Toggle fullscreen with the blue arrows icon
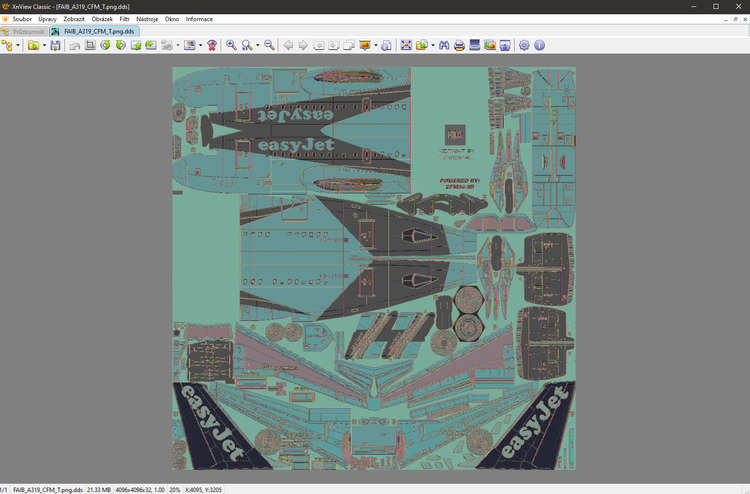Viewport: 750px width, 494px height. coord(406,45)
